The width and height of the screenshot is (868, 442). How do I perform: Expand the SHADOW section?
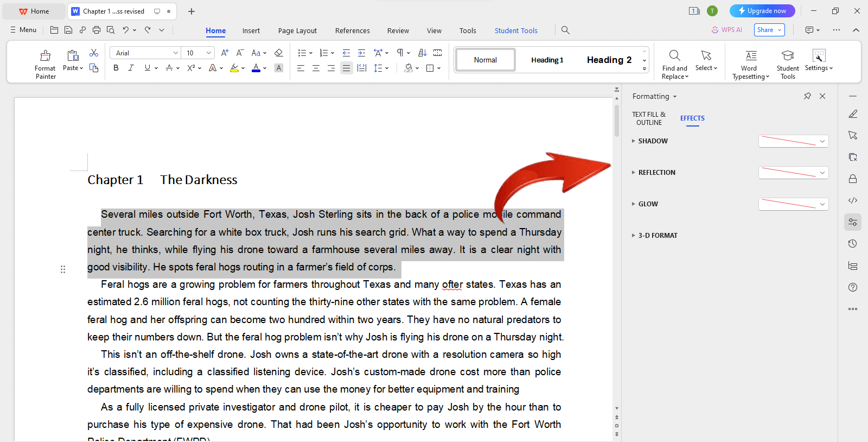coord(634,141)
